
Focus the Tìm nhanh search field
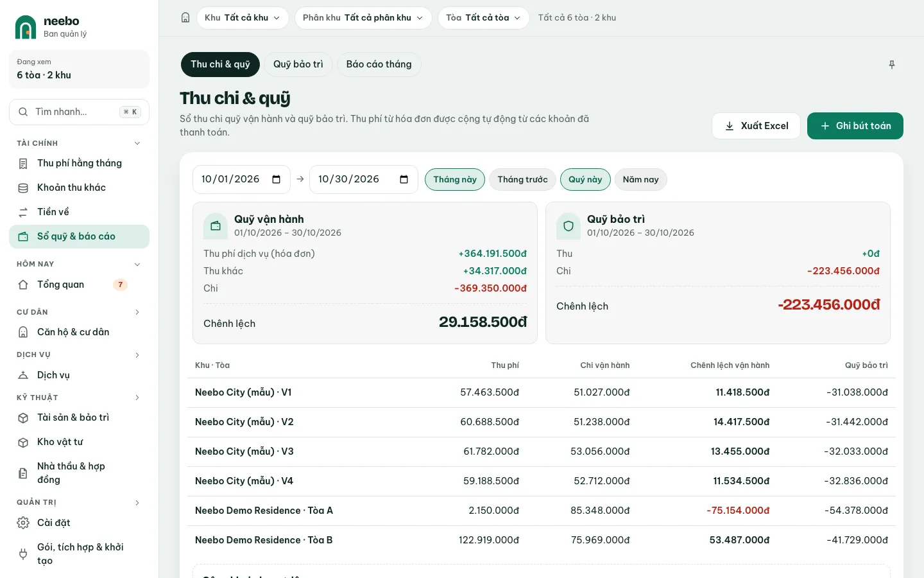pos(79,112)
